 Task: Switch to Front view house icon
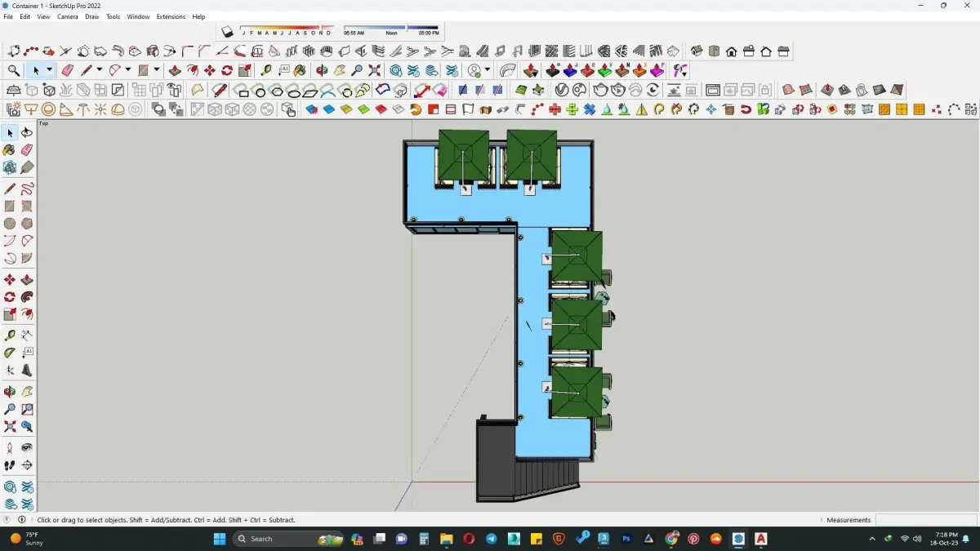(x=732, y=51)
